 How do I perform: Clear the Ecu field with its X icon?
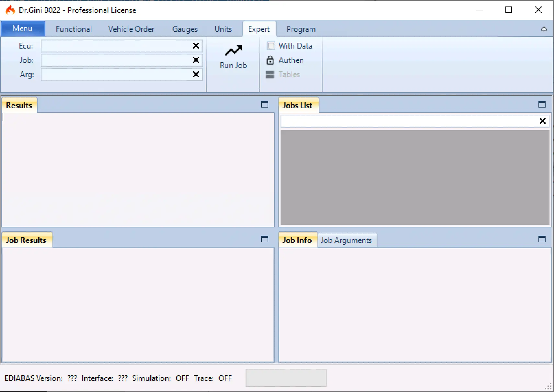pyautogui.click(x=196, y=46)
